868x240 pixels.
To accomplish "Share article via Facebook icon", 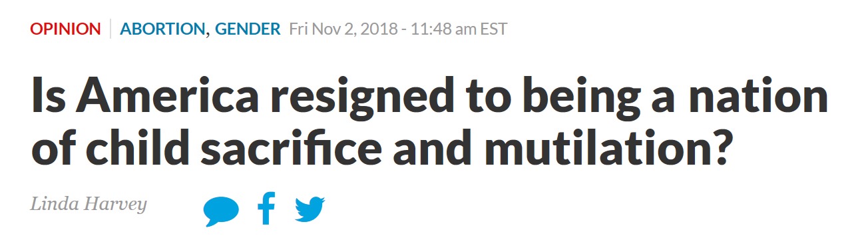I will coord(266,209).
